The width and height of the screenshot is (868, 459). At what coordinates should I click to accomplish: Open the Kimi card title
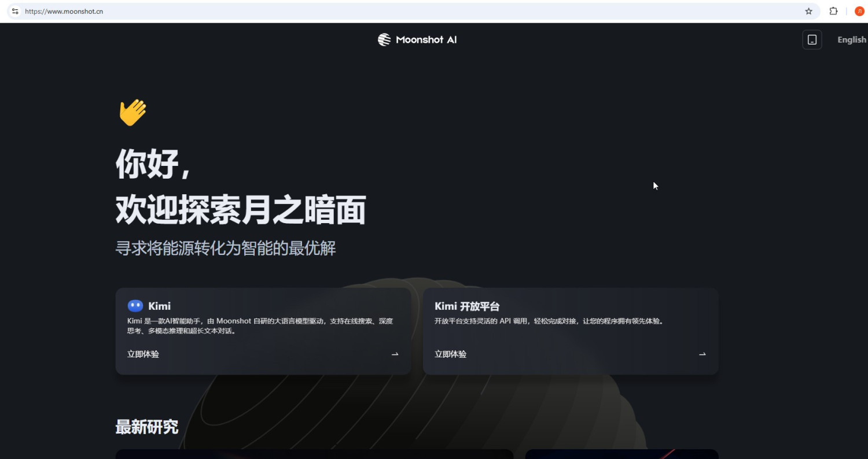click(x=159, y=306)
